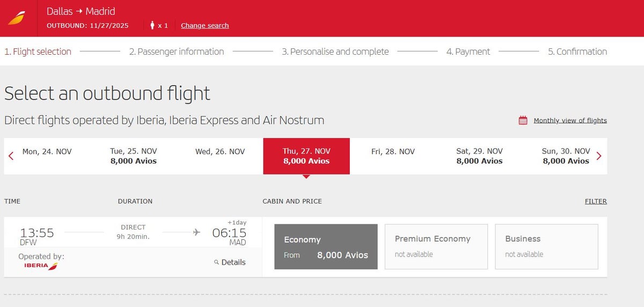The width and height of the screenshot is (644, 307).
Task: Choose Sun, 30. NOV date
Action: tap(566, 156)
